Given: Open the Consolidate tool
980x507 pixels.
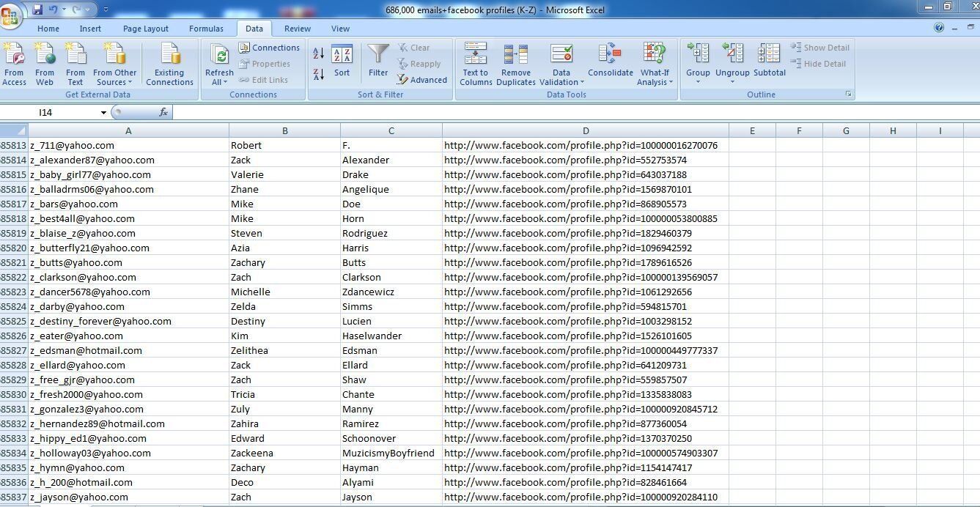Looking at the screenshot, I should [611, 61].
